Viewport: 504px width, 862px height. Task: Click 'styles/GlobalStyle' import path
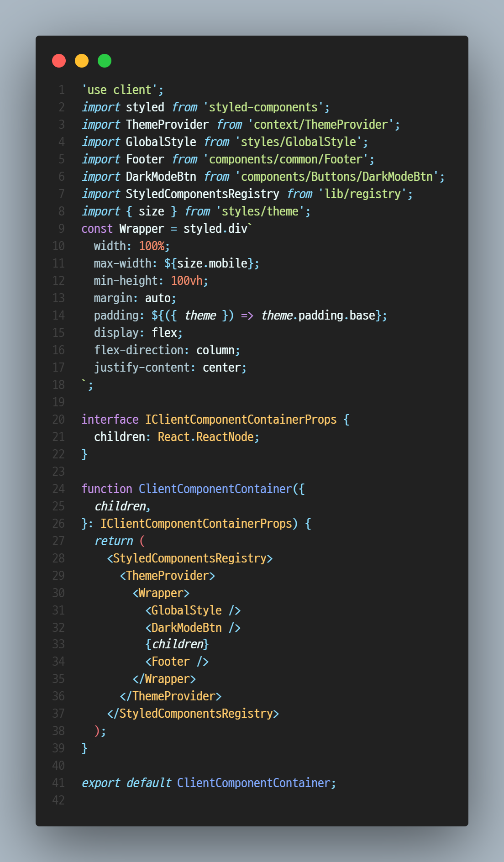tap(299, 142)
